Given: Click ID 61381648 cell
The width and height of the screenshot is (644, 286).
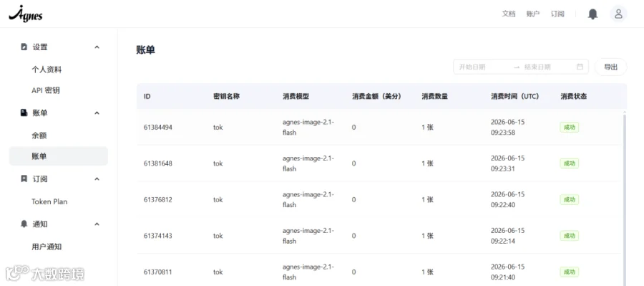Looking at the screenshot, I should click(x=157, y=163).
